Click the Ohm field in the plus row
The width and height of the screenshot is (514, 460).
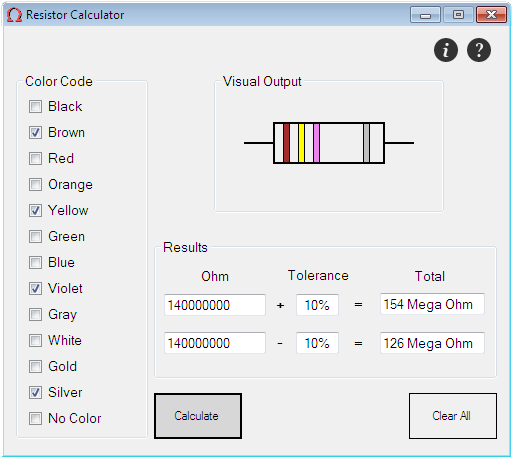pyautogui.click(x=215, y=305)
